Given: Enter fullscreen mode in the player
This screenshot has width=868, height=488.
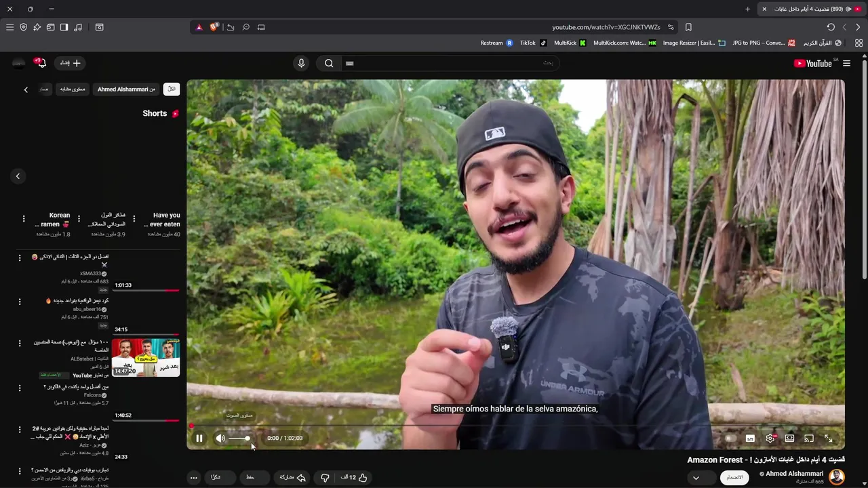Looking at the screenshot, I should (828, 439).
